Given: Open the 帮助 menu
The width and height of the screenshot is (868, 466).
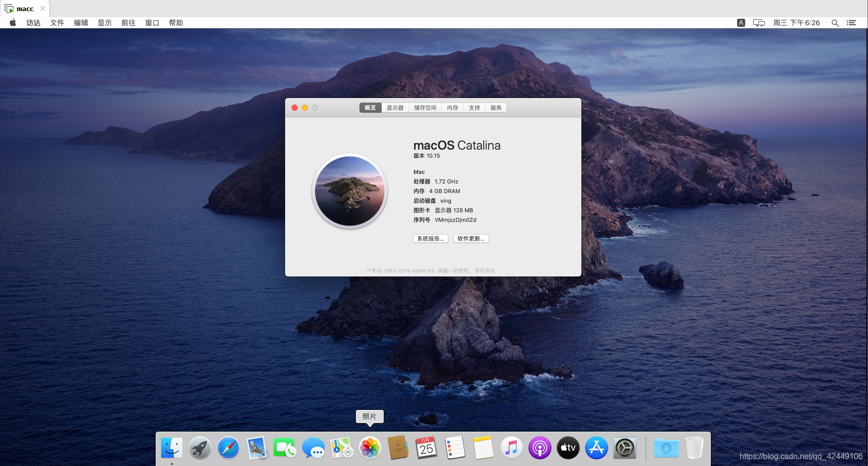Looking at the screenshot, I should 176,23.
